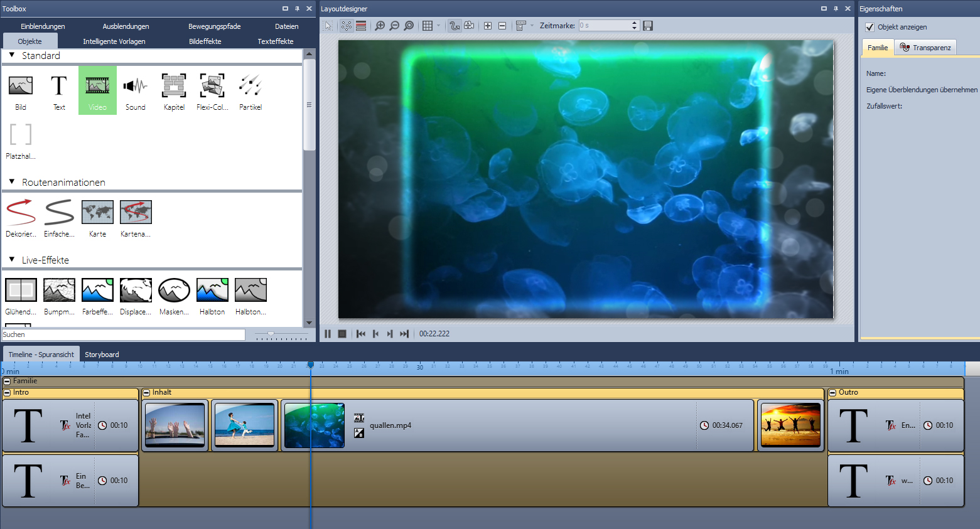Open the grid options dropdown arrow

[438, 26]
